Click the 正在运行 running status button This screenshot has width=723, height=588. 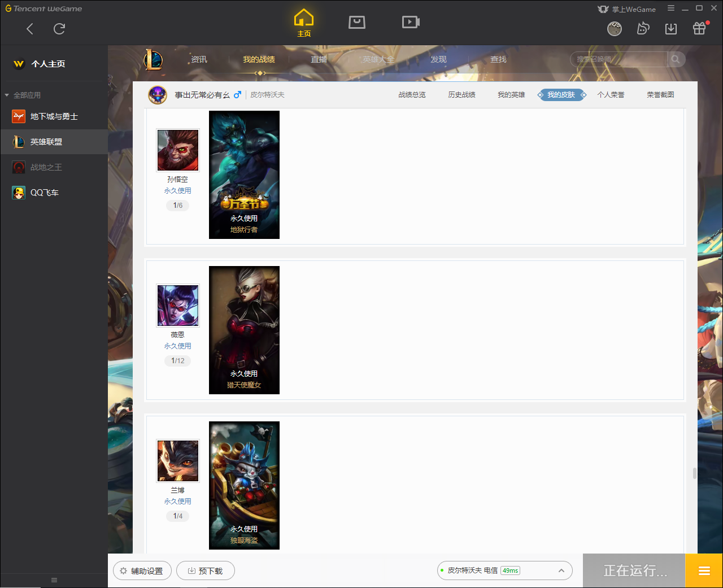pos(634,570)
